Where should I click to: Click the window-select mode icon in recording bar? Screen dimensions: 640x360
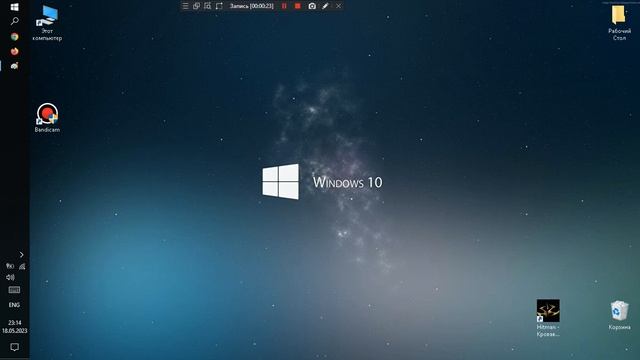point(196,6)
